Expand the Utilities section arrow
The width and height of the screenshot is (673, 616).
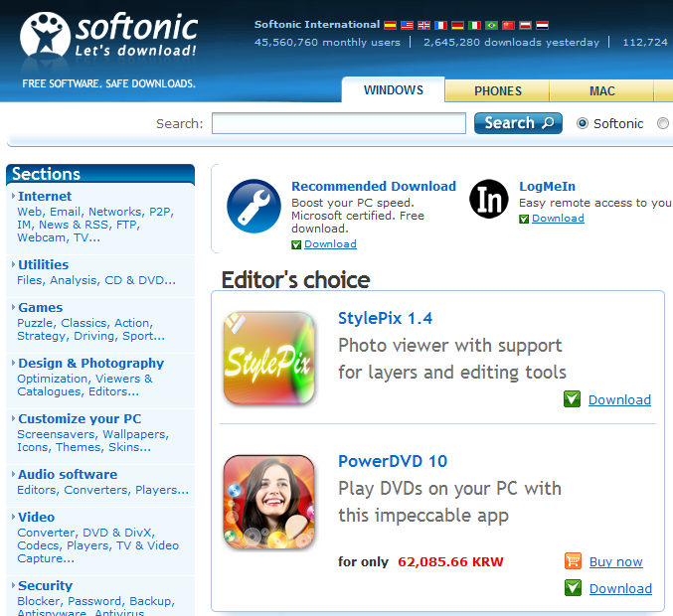13,264
